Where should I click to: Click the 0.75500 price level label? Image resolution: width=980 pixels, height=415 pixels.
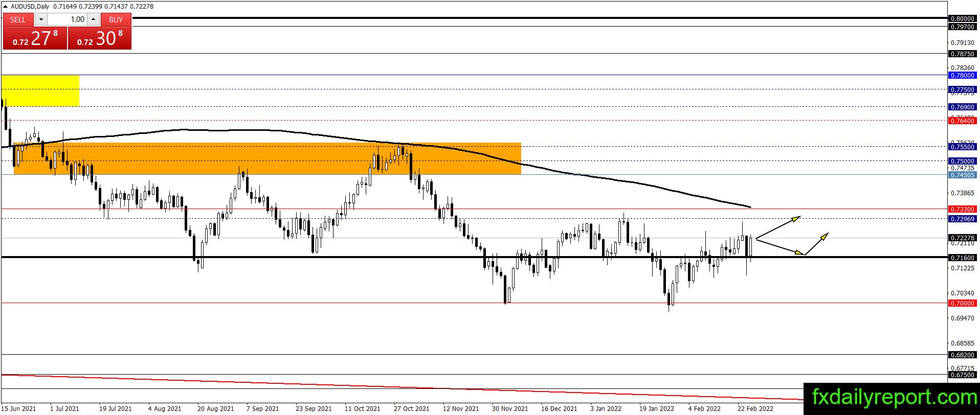[962, 147]
